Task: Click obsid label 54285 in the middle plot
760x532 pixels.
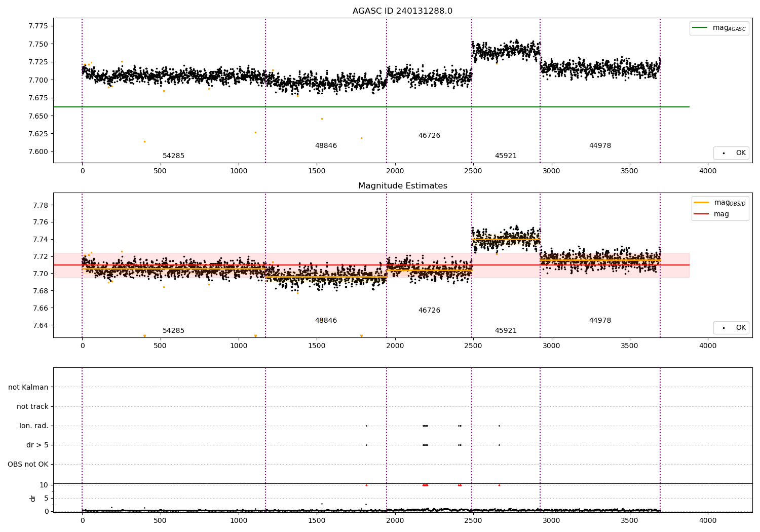Action: click(x=173, y=330)
